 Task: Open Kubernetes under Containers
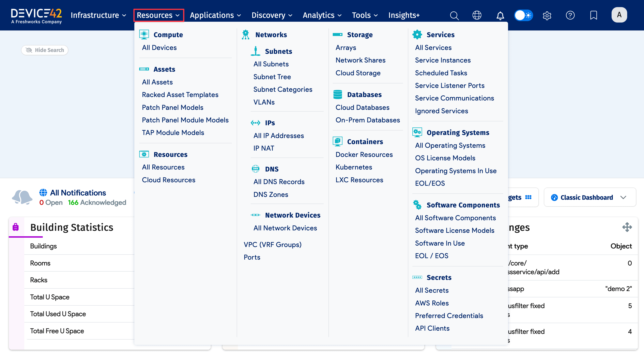tap(353, 167)
